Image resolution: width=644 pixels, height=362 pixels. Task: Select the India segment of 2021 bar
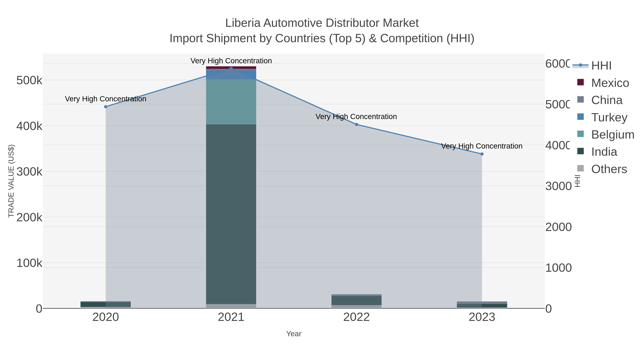click(x=231, y=214)
